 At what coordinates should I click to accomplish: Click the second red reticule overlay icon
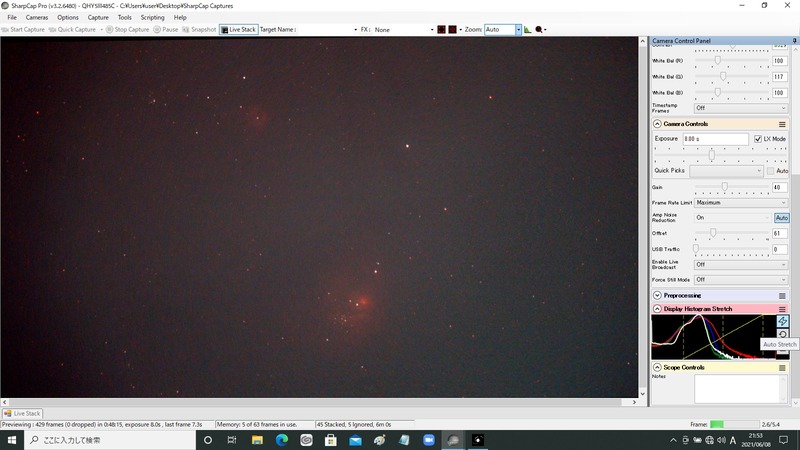click(x=452, y=30)
